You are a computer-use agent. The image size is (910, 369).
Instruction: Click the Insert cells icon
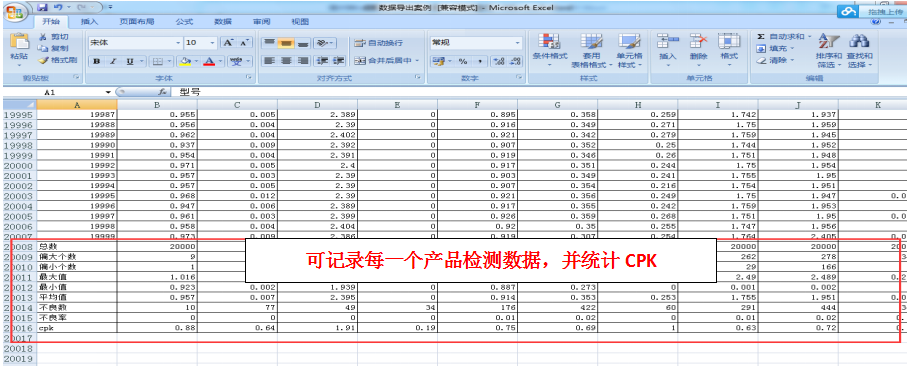667,41
